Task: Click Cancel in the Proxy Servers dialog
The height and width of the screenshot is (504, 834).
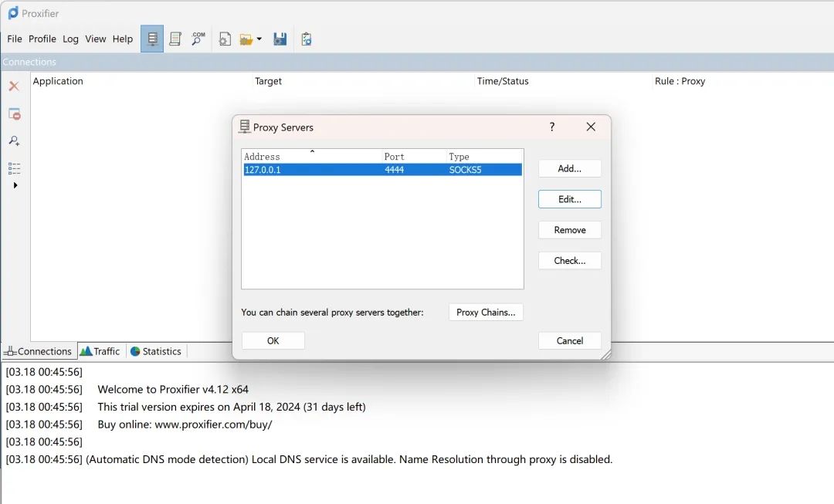Action: pyautogui.click(x=570, y=341)
